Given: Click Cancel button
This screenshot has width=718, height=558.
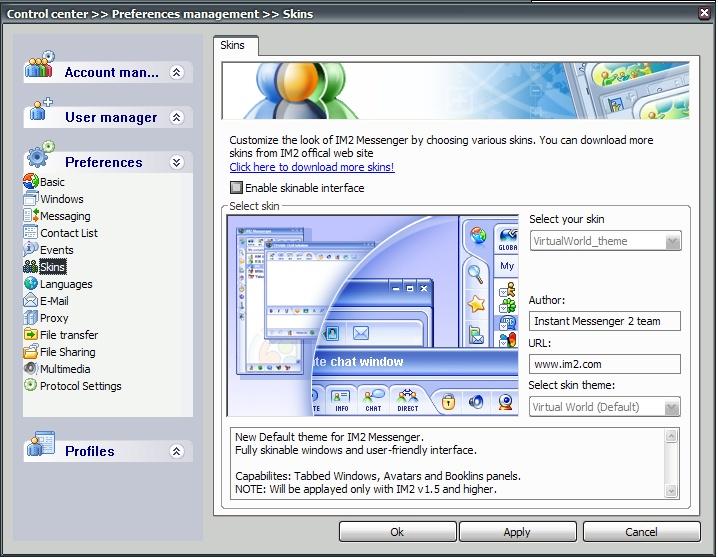Looking at the screenshot, I should coord(642,531).
